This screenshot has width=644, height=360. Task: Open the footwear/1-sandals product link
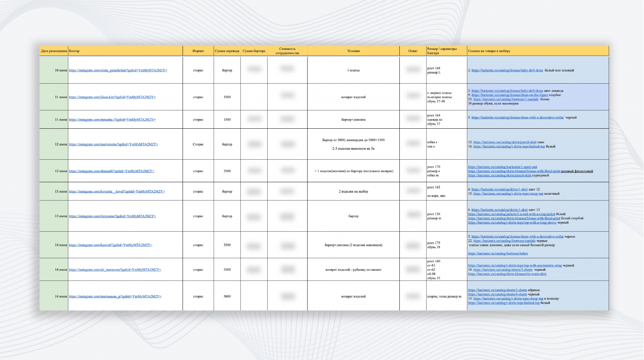506,99
